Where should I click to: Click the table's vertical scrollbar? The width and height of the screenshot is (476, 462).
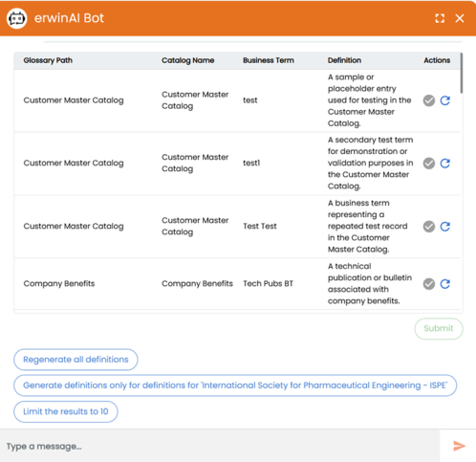462,74
